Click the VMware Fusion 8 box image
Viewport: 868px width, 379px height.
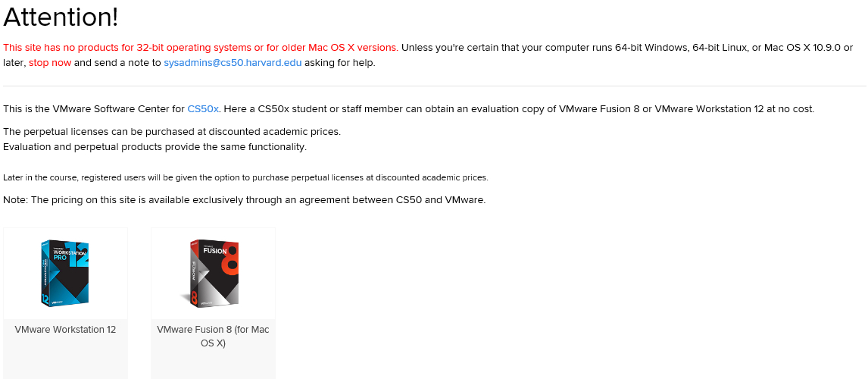click(213, 273)
